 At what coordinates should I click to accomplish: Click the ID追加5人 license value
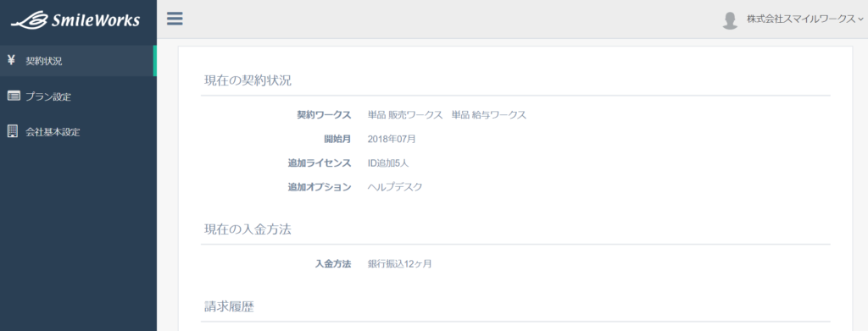[388, 163]
